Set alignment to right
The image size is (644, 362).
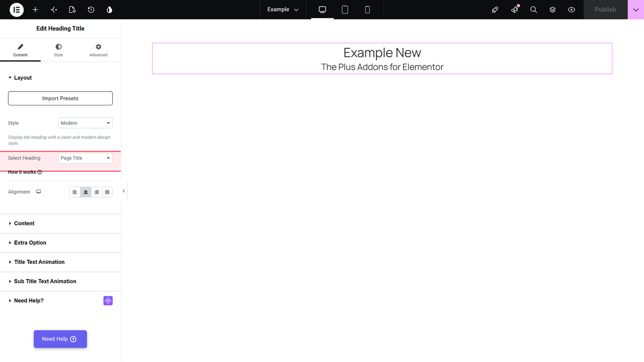[97, 192]
